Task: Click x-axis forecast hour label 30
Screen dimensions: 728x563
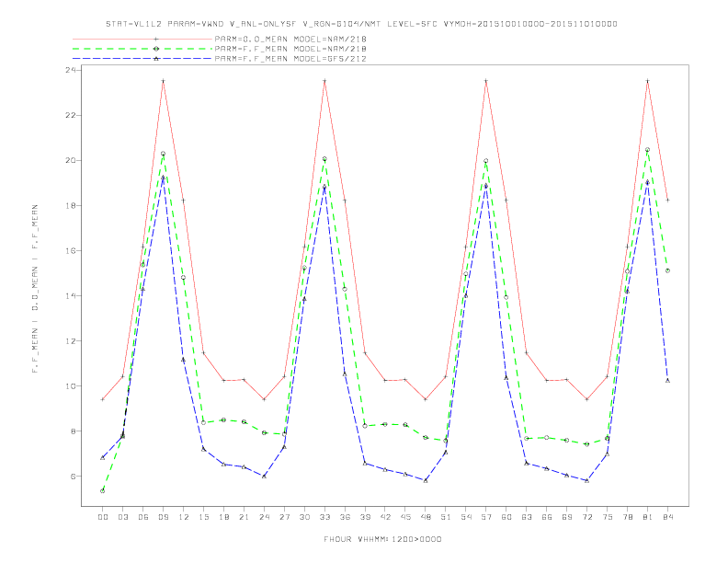Action: click(x=304, y=517)
